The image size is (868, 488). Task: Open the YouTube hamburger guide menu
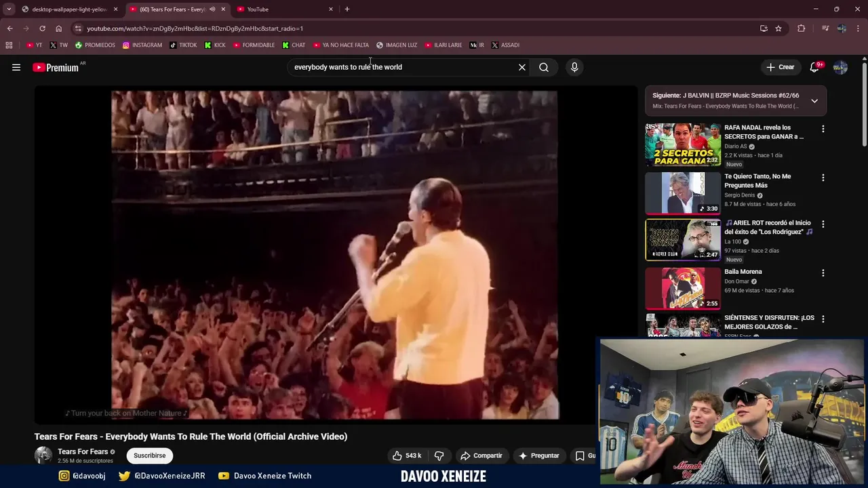[x=16, y=67]
